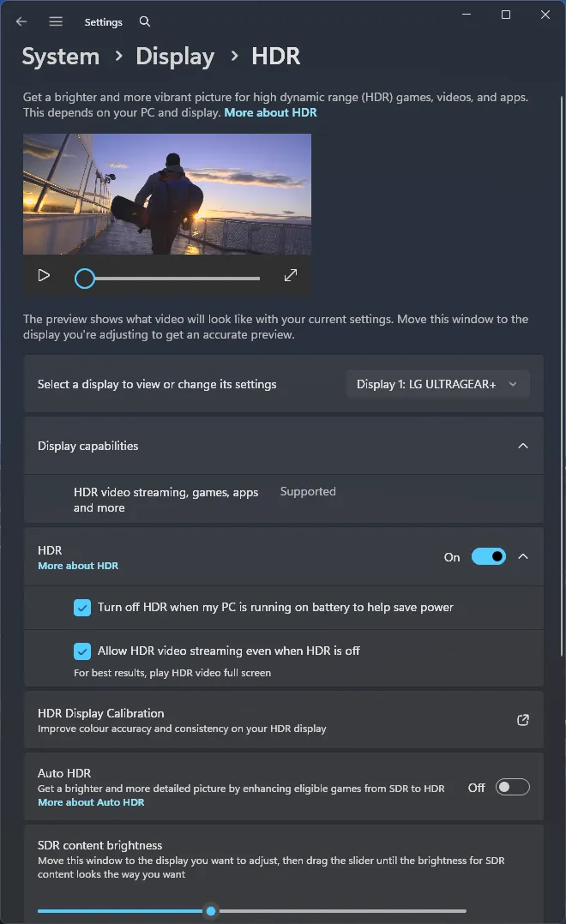Turn off the HDR toggle switch

(x=488, y=557)
